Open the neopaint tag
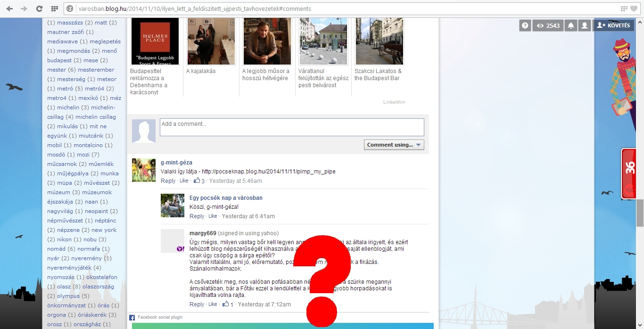This screenshot has height=329, width=644. click(x=96, y=211)
